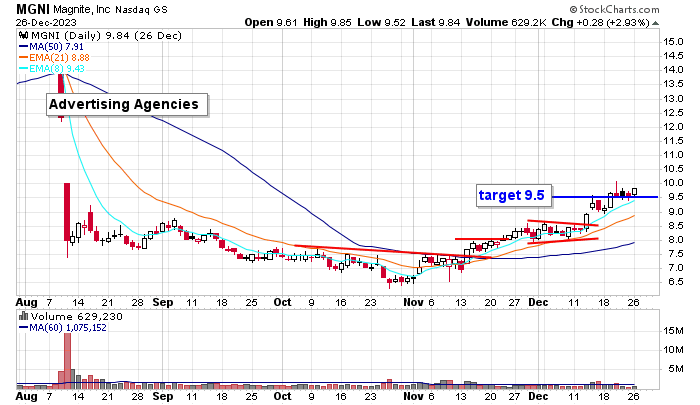The image size is (700, 405).
Task: Click the Open 9.61 value
Action: (271, 22)
